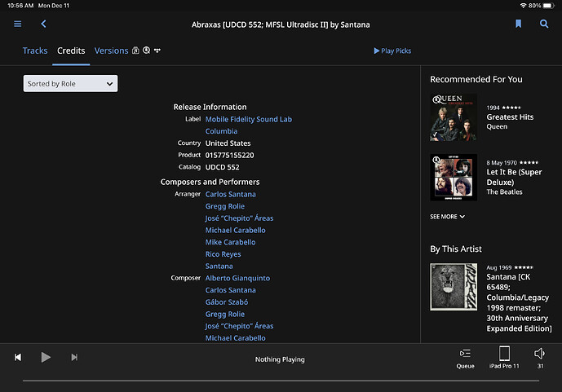Image resolution: width=562 pixels, height=392 pixels.
Task: Click the Recommended For You heading
Action: click(476, 80)
